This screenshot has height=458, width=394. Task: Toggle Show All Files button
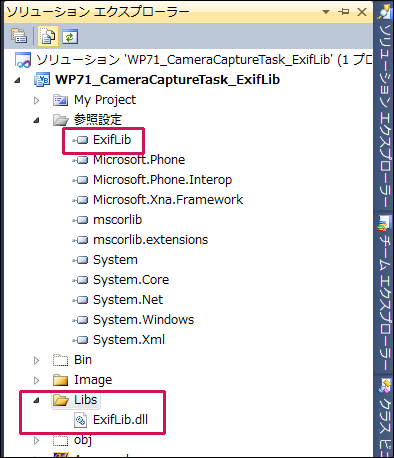(x=48, y=36)
